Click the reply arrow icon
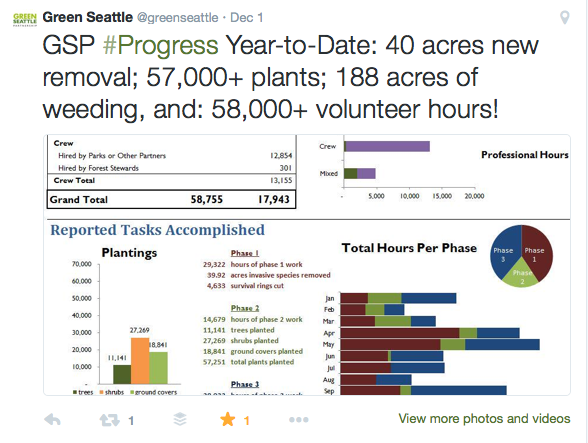This screenshot has width=588, height=443. pos(52,420)
